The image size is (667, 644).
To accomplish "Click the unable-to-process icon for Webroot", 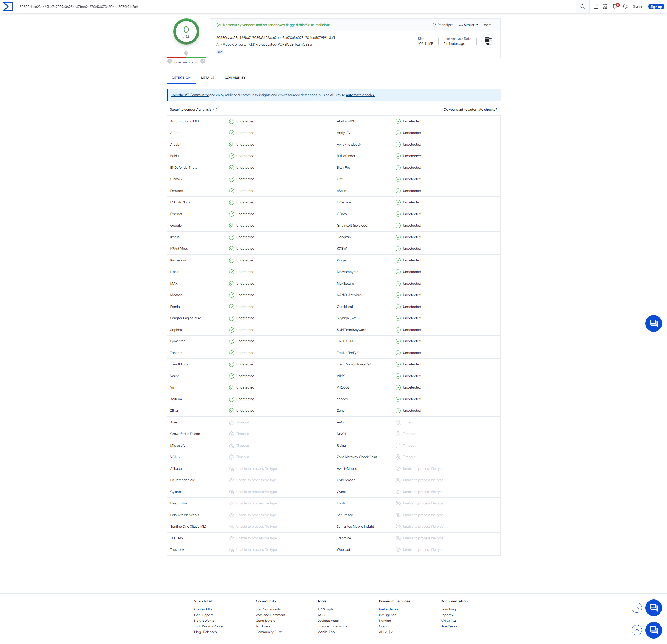I will (x=398, y=549).
